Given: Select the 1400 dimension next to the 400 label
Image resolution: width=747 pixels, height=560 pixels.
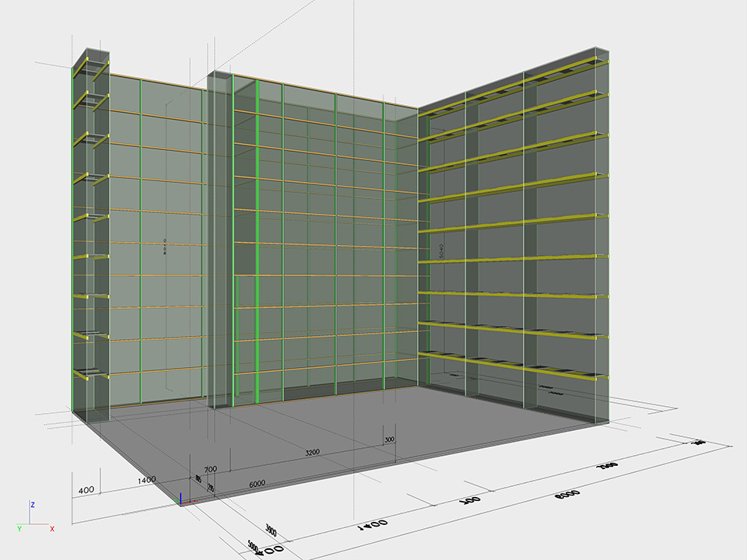Looking at the screenshot, I should pos(146,480).
